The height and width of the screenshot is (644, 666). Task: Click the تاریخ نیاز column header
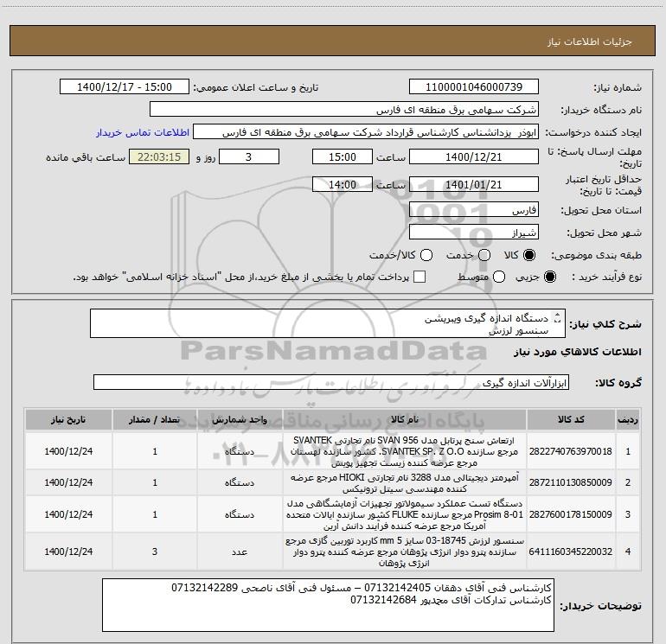68,420
